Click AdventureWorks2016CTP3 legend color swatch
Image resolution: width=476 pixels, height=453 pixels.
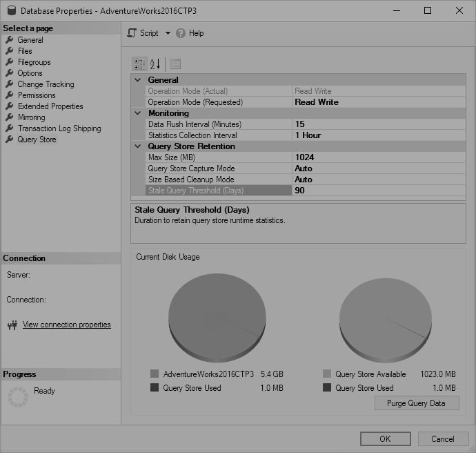[155, 374]
